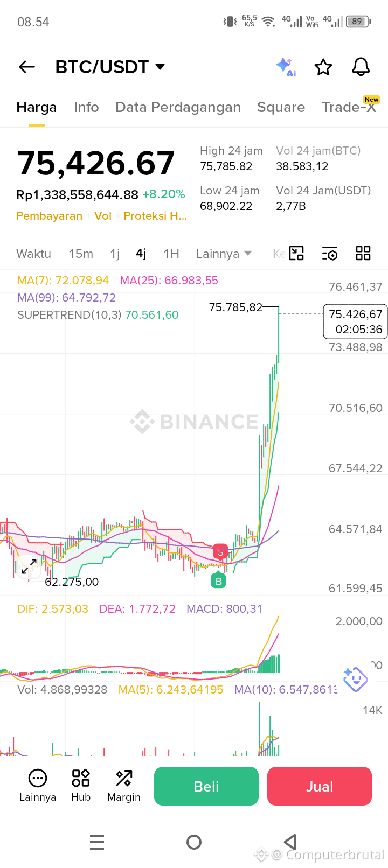The width and height of the screenshot is (388, 868).
Task: Tap the MA(25) indicator value
Action: pyautogui.click(x=169, y=281)
